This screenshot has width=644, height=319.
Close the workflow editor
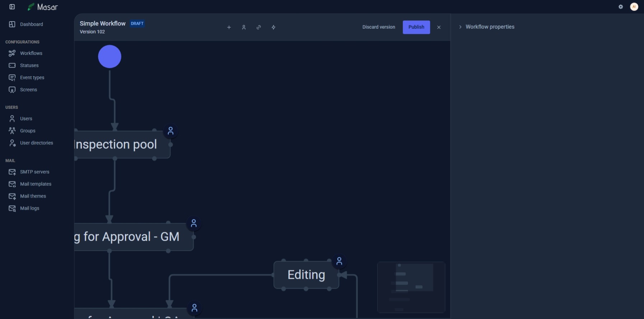[439, 27]
